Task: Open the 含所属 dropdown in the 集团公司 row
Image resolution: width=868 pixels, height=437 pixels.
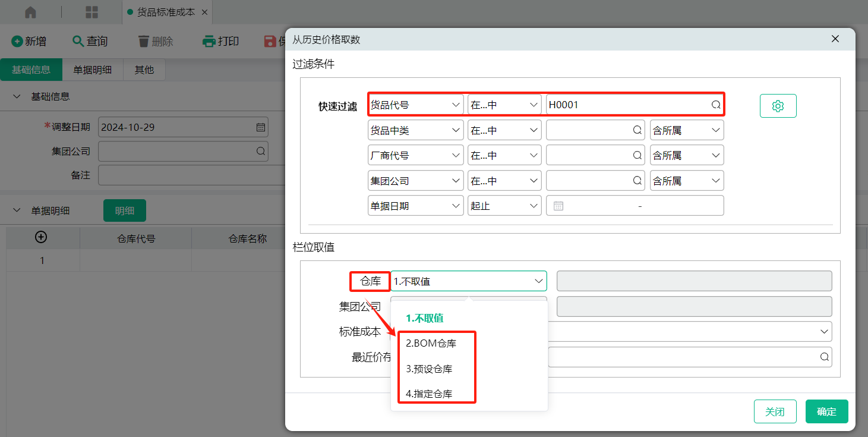Action: [687, 181]
